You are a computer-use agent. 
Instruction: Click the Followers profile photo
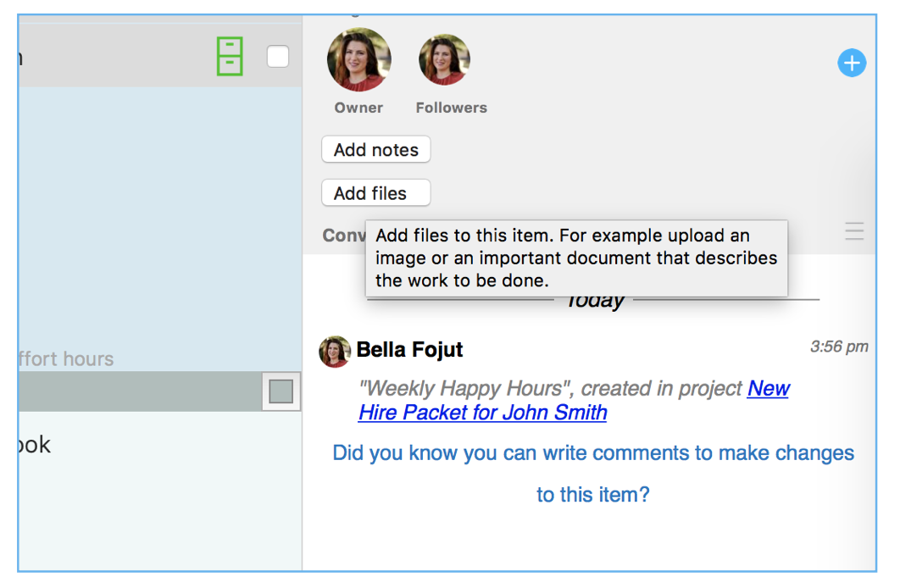pyautogui.click(x=445, y=60)
